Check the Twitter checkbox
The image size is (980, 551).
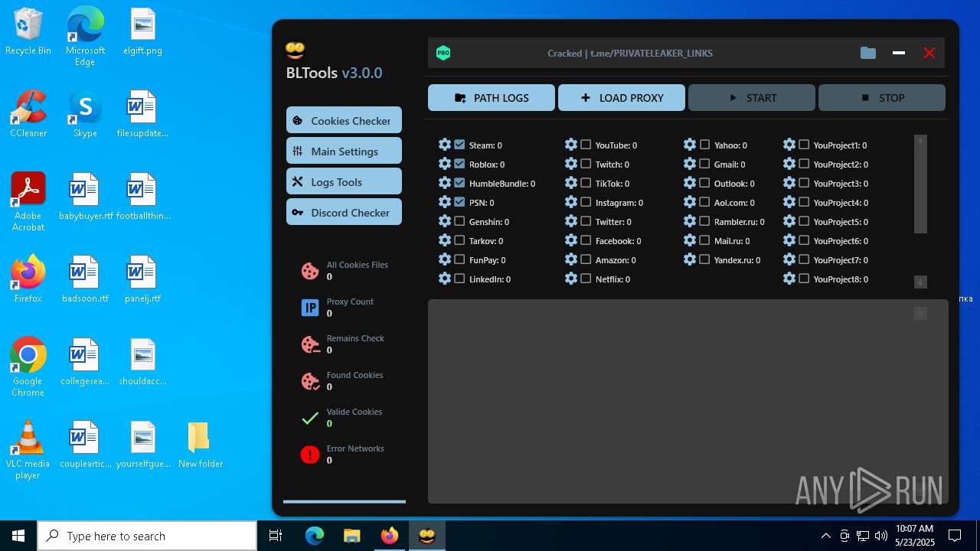click(586, 221)
